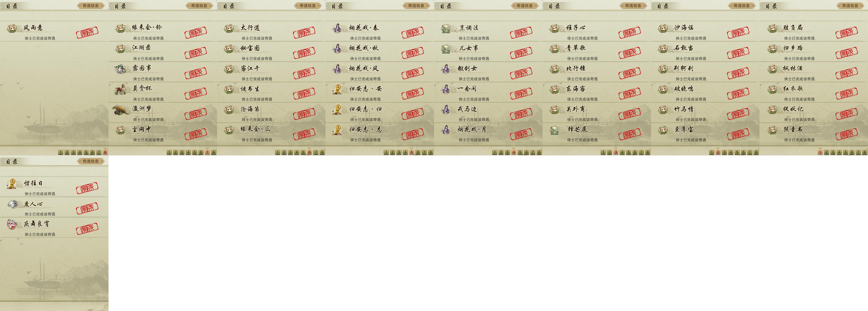Go to page 3 below 风雨意 panel
This screenshot has width=868, height=311.
click(x=73, y=152)
